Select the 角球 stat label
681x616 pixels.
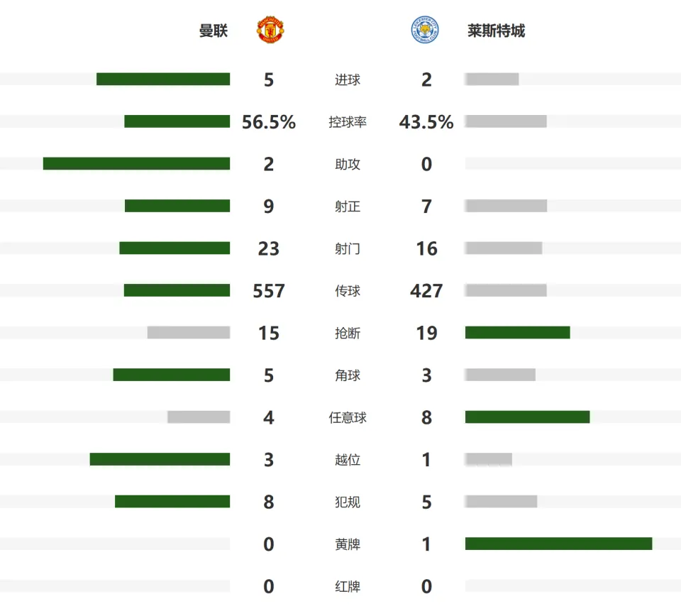[x=348, y=375]
